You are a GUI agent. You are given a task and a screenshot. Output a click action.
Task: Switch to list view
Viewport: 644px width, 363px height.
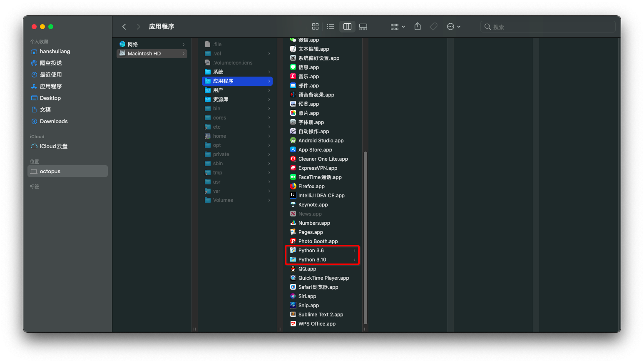331,27
